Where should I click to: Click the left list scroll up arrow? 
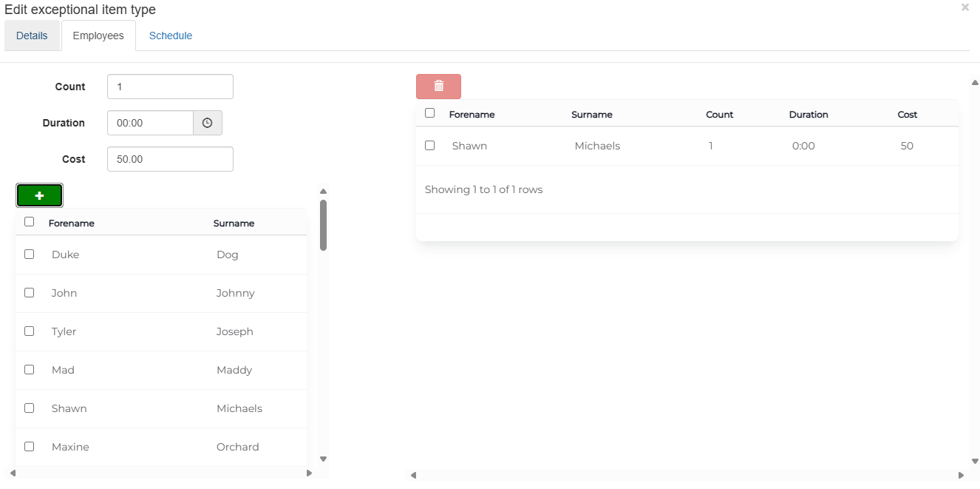(x=323, y=192)
